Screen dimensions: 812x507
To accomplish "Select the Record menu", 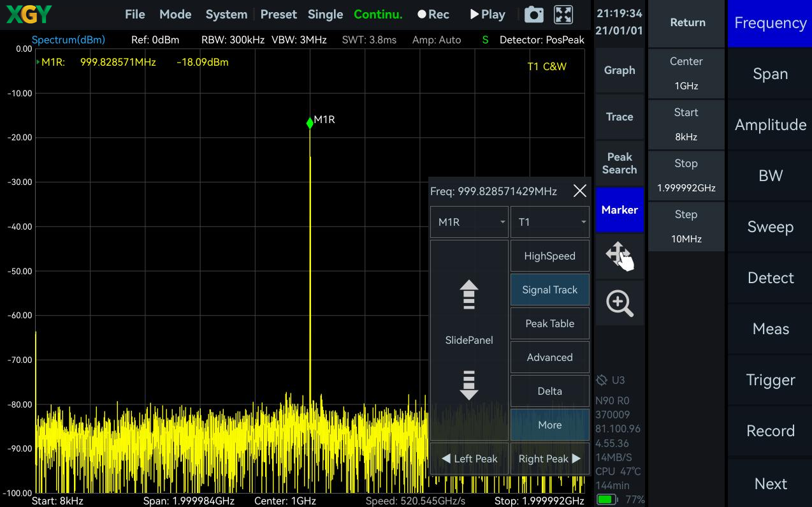I will point(770,431).
